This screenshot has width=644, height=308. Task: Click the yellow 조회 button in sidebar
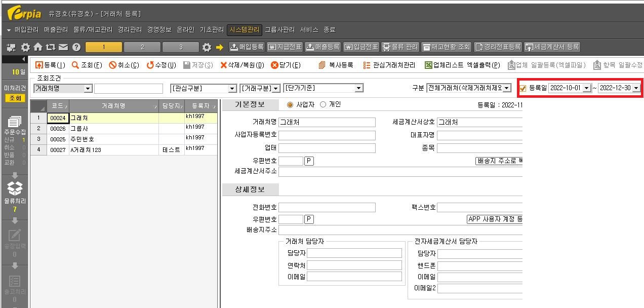click(15, 98)
